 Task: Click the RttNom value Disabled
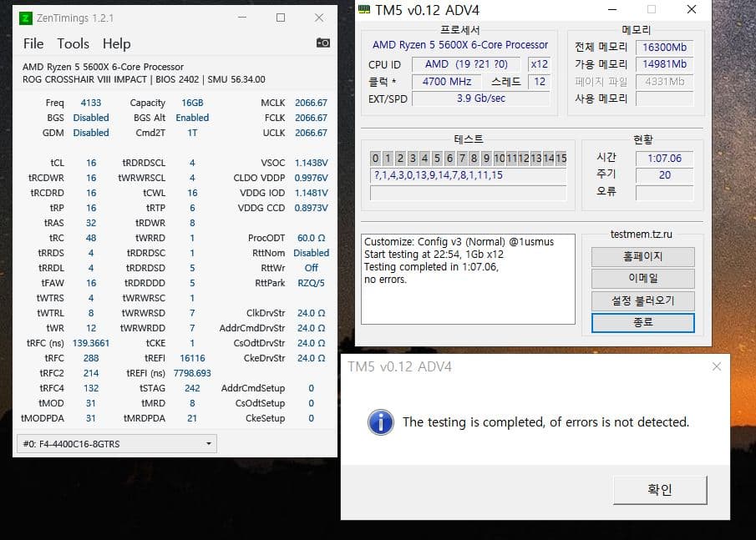click(x=311, y=253)
